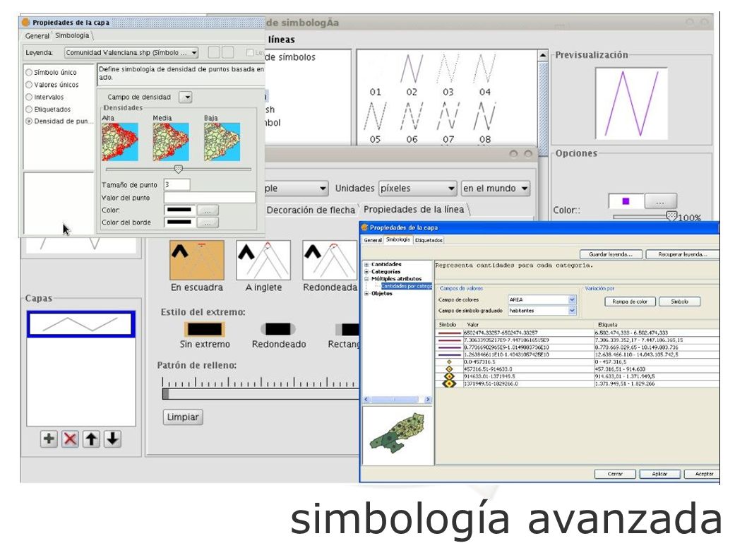Click the 'Valor del punto' input field
The height and width of the screenshot is (560, 747).
point(210,197)
